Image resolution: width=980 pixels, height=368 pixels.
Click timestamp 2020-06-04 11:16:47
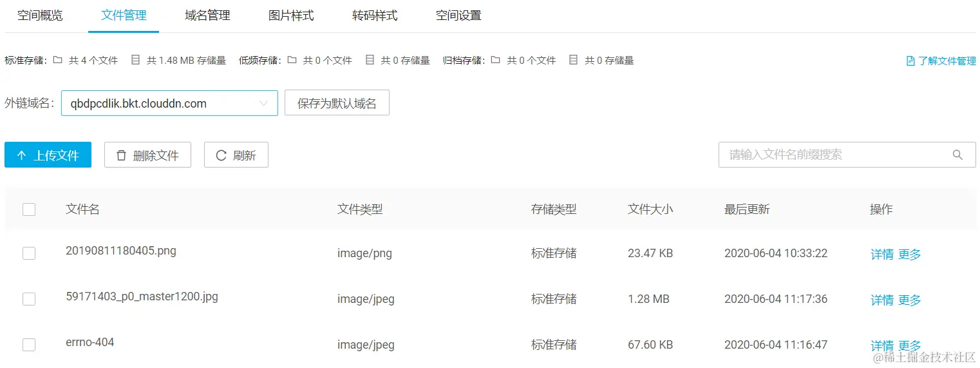(776, 345)
